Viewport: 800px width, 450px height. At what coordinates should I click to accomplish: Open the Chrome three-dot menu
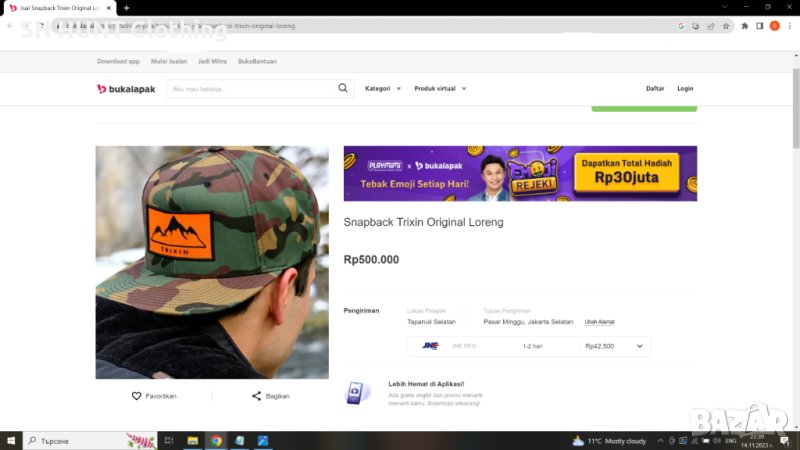[x=790, y=26]
